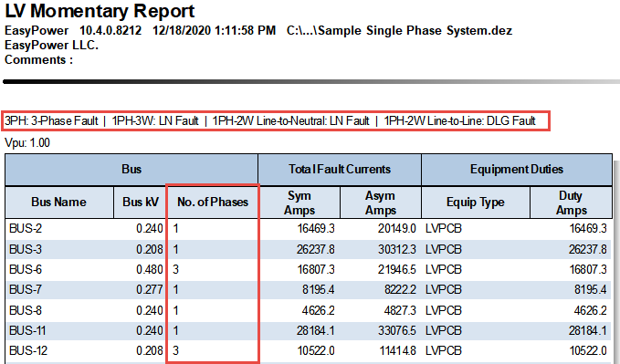The width and height of the screenshot is (620, 364).
Task: Click the BUS-11 name cell
Action: 27,330
